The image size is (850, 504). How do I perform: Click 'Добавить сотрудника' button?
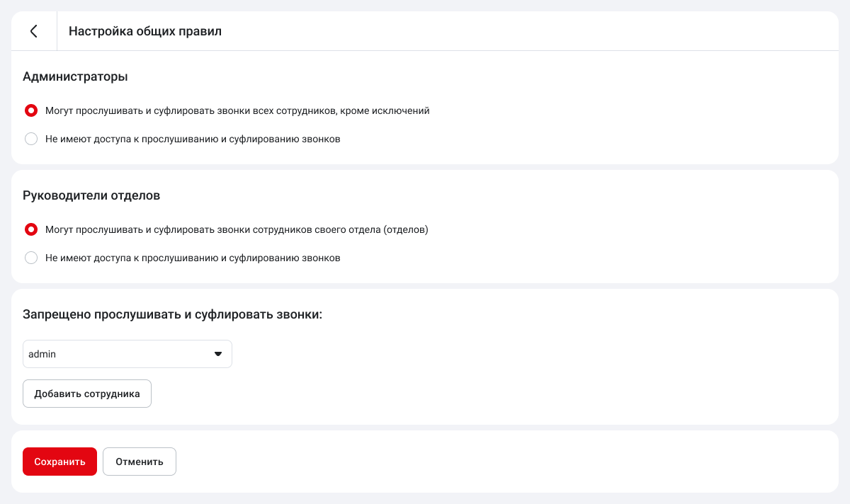pos(87,394)
